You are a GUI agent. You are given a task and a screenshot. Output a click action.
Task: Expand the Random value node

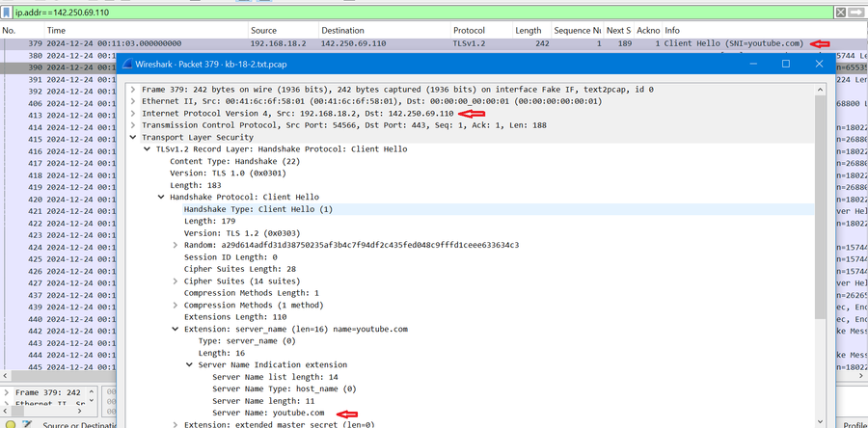point(175,245)
